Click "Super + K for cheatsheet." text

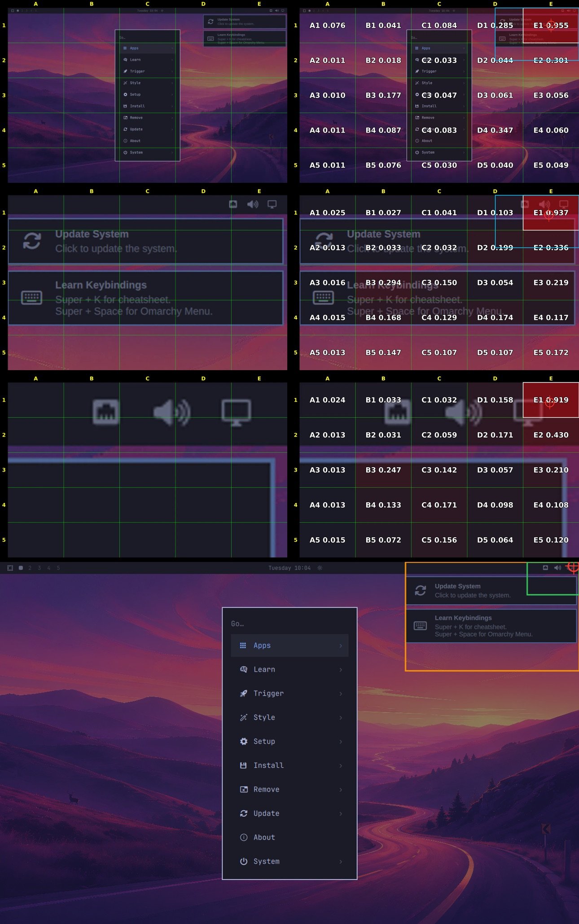pyautogui.click(x=470, y=627)
